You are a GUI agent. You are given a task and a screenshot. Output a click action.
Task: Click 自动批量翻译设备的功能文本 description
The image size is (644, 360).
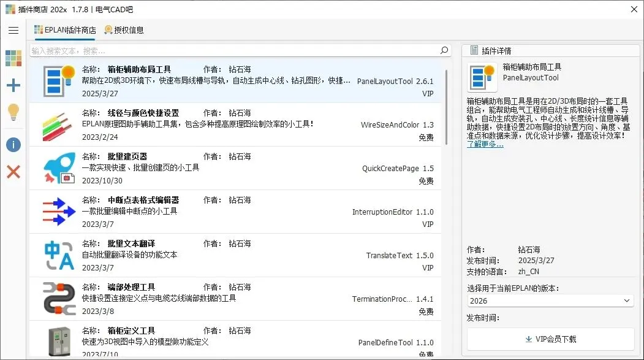point(129,255)
